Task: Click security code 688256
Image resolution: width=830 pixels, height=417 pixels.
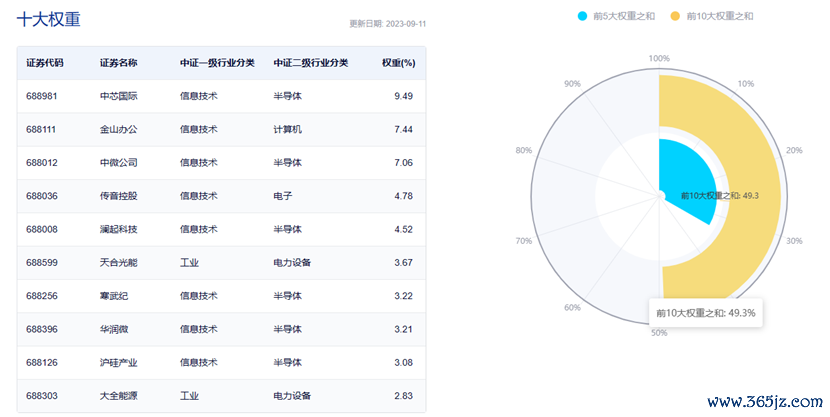Action: 42,296
